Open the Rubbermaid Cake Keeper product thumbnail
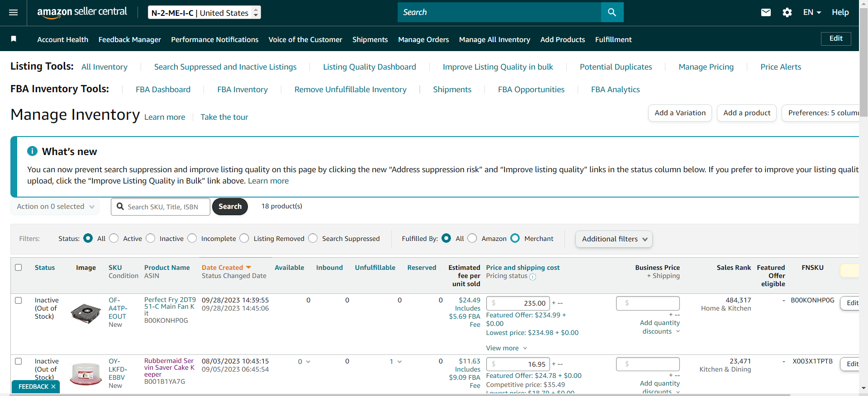 tap(86, 374)
